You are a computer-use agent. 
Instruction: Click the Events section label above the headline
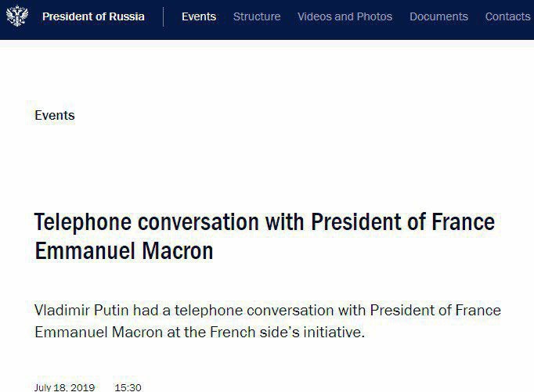point(55,115)
